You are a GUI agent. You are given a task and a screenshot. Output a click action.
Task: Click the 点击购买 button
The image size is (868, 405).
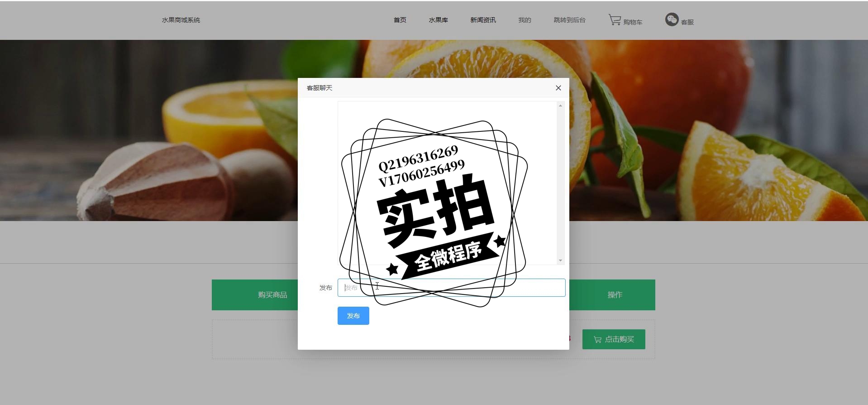coord(614,339)
